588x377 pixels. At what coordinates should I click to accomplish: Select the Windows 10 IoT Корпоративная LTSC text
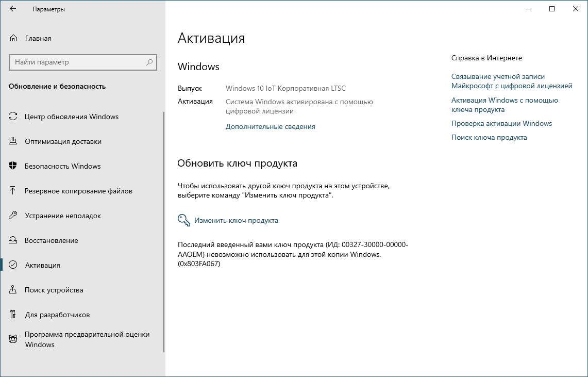click(x=285, y=89)
